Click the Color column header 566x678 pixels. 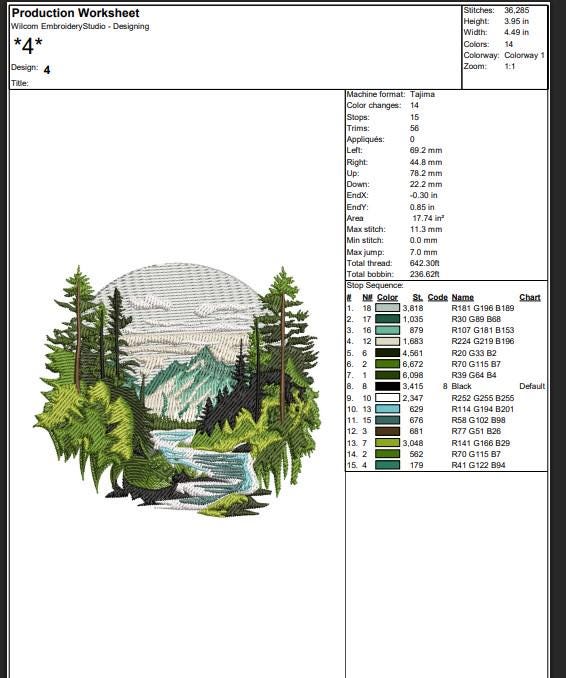(x=387, y=297)
